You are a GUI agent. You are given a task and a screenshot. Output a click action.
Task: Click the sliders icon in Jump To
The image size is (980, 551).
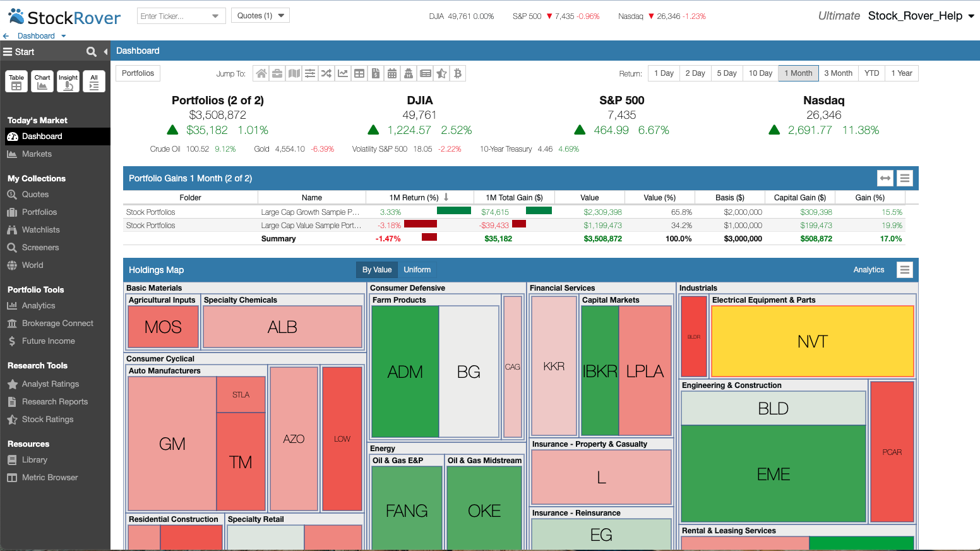pyautogui.click(x=310, y=73)
